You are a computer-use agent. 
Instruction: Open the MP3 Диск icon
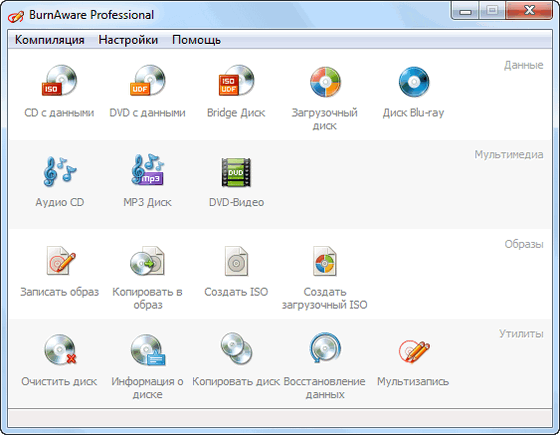tap(148, 170)
